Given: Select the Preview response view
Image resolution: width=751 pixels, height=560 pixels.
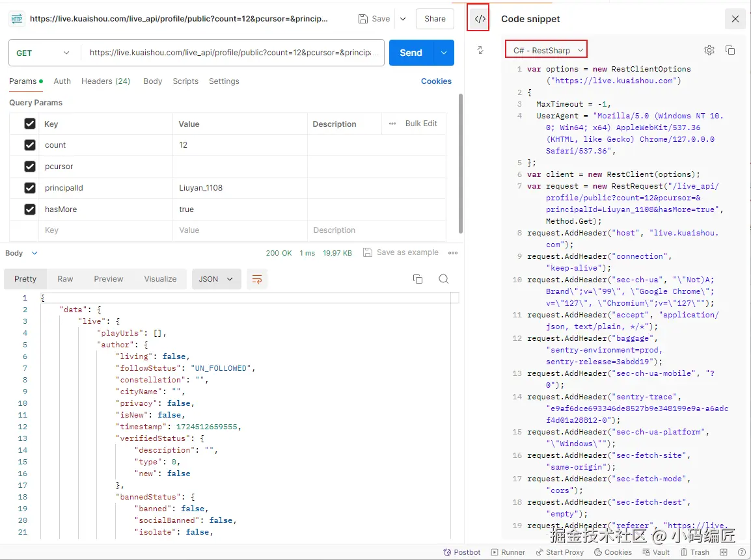Looking at the screenshot, I should coord(108,279).
